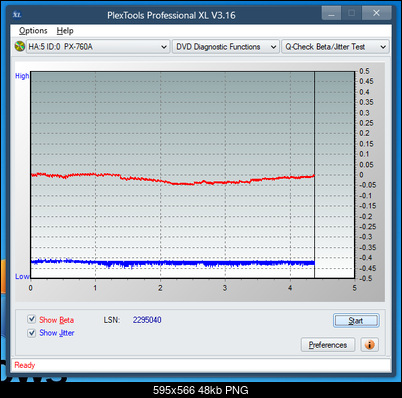This screenshot has height=398, width=402.
Task: Uncheck the Show Jitter checkbox
Action: pyautogui.click(x=32, y=333)
